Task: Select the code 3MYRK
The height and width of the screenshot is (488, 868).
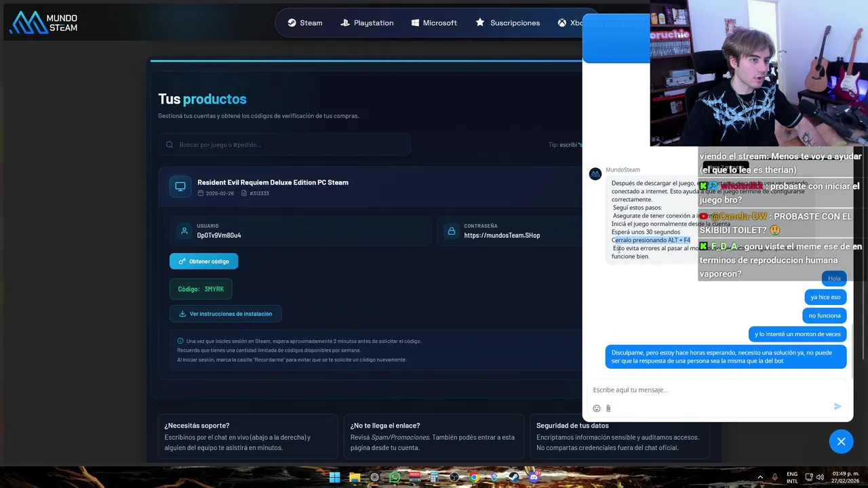Action: tap(214, 289)
